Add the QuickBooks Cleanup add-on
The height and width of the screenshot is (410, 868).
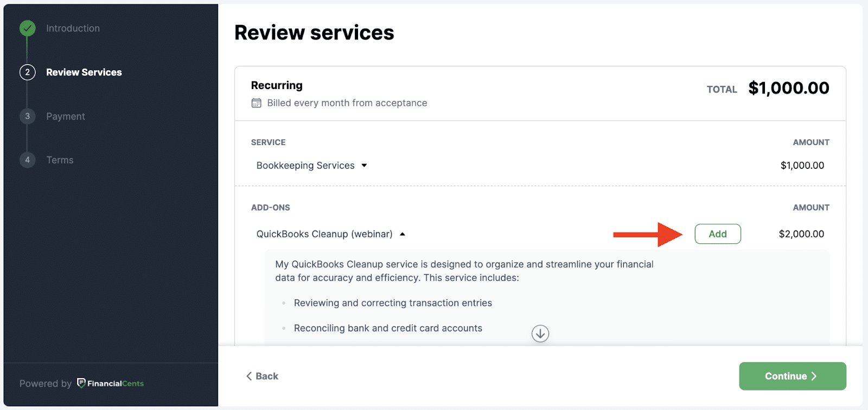(x=718, y=234)
